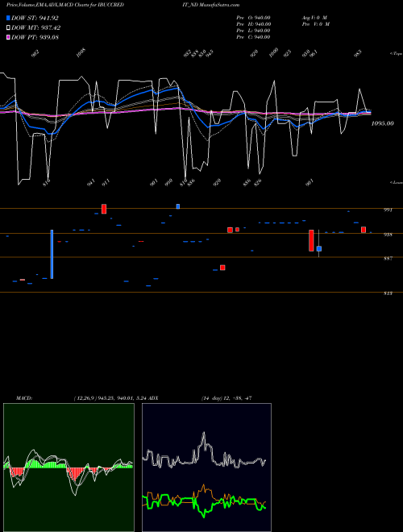
Task: Click the 991 price level label
Action: [388, 210]
